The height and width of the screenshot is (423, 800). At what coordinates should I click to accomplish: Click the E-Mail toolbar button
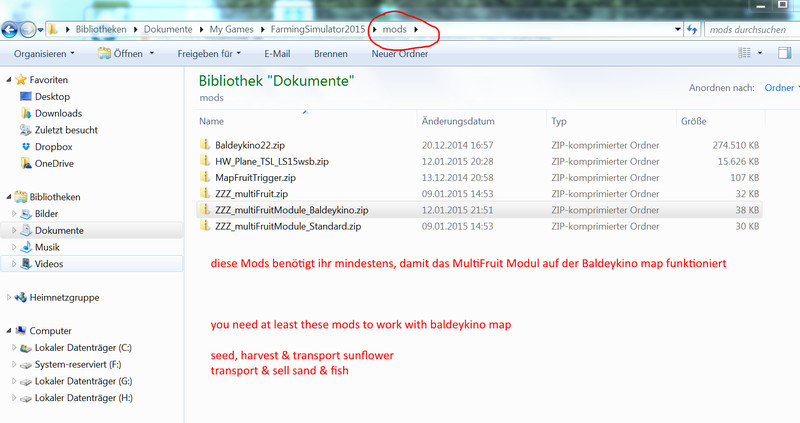tap(277, 53)
